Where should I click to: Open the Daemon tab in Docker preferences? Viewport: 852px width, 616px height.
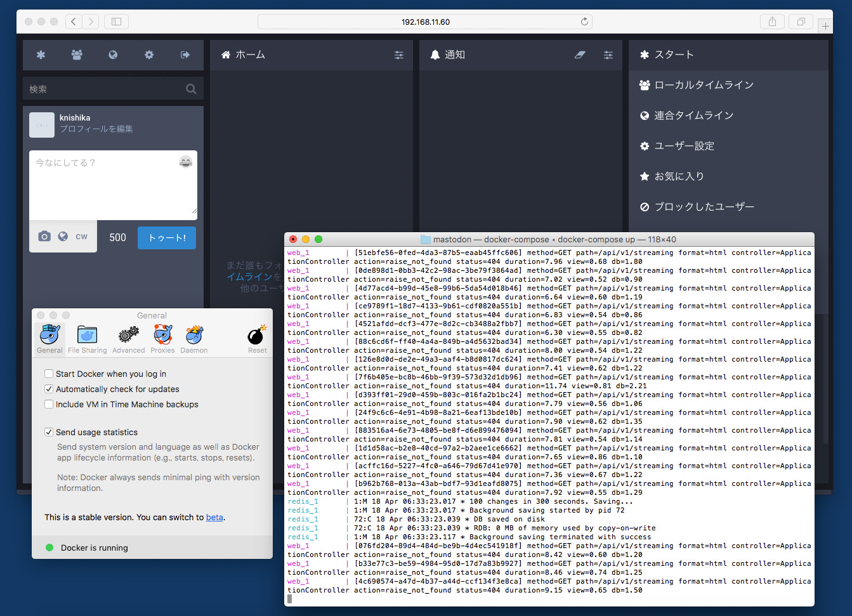click(193, 336)
